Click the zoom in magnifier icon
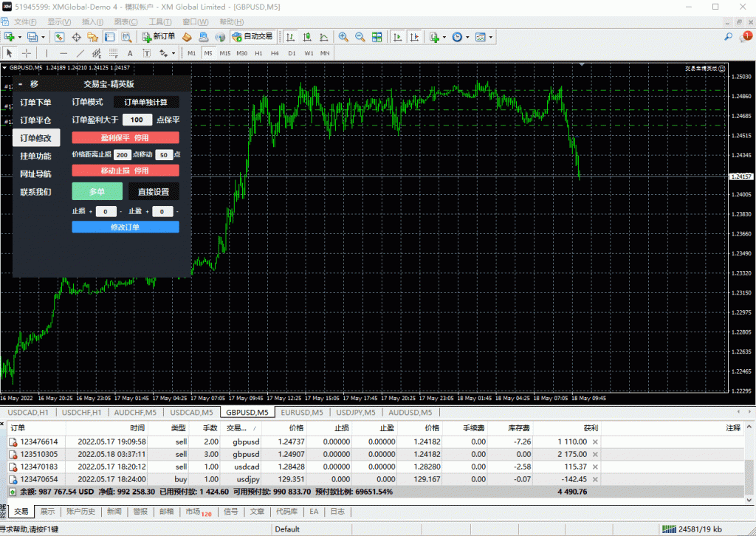 [343, 37]
